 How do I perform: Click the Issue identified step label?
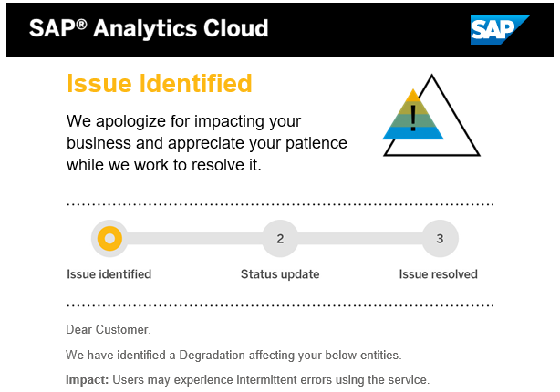click(x=109, y=274)
